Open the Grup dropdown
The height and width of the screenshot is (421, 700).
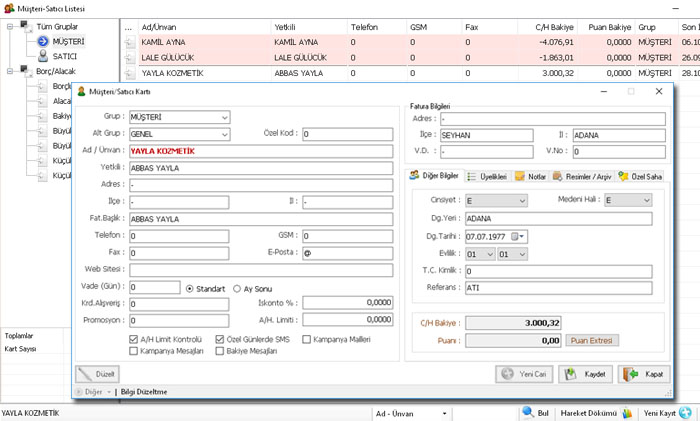tap(225, 117)
